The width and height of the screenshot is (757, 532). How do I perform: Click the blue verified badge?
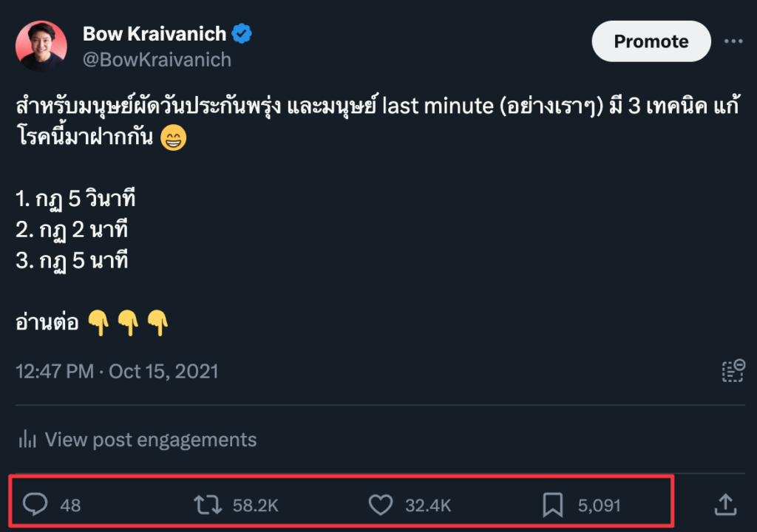[242, 33]
